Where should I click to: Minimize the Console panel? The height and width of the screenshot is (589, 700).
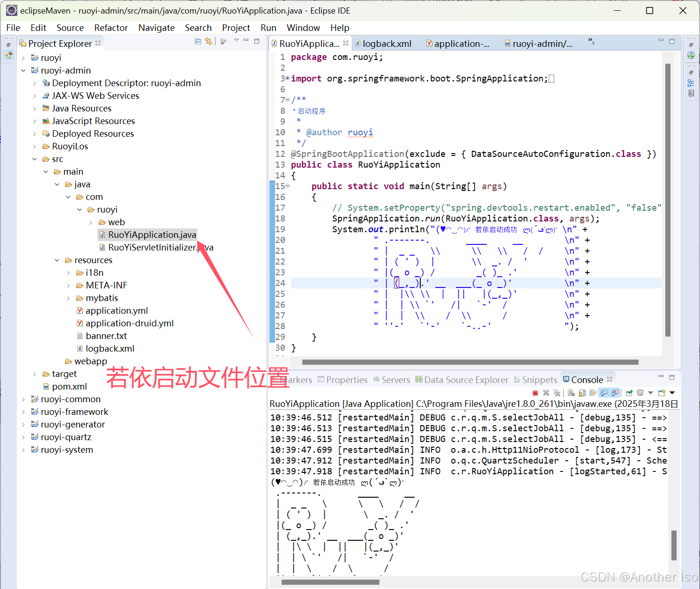[x=661, y=376]
